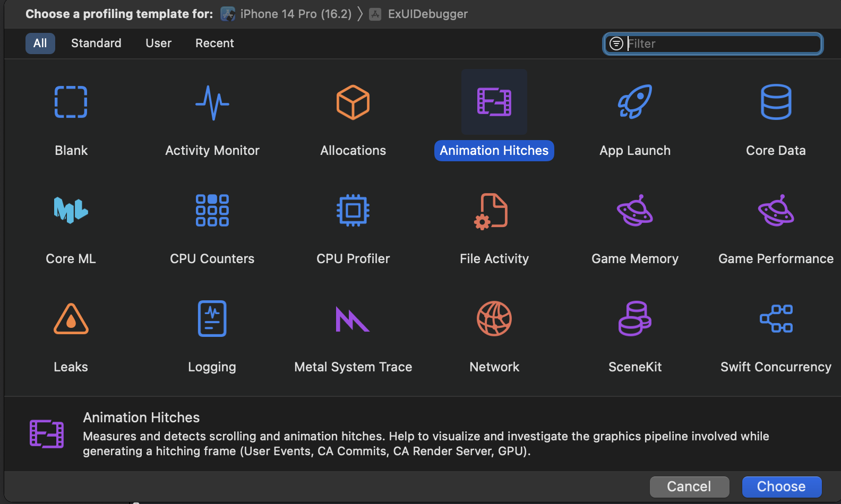Switch to the All tab
The height and width of the screenshot is (504, 841).
tap(40, 43)
